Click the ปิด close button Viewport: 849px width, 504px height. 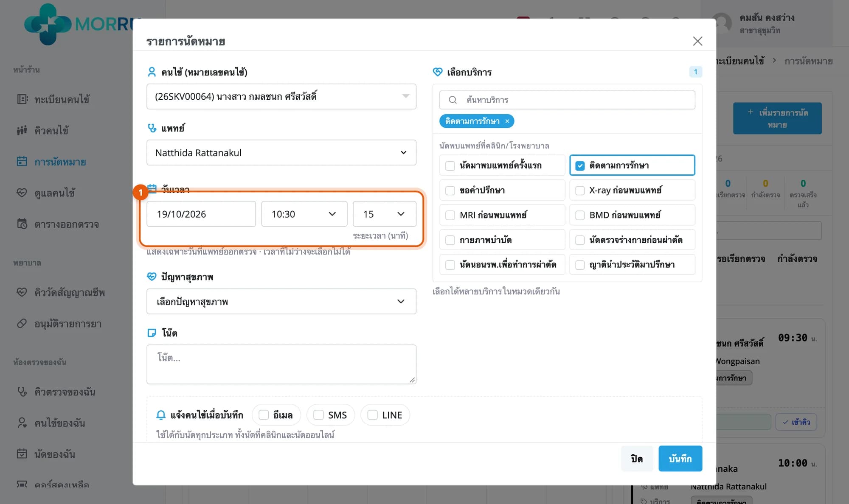pyautogui.click(x=637, y=459)
